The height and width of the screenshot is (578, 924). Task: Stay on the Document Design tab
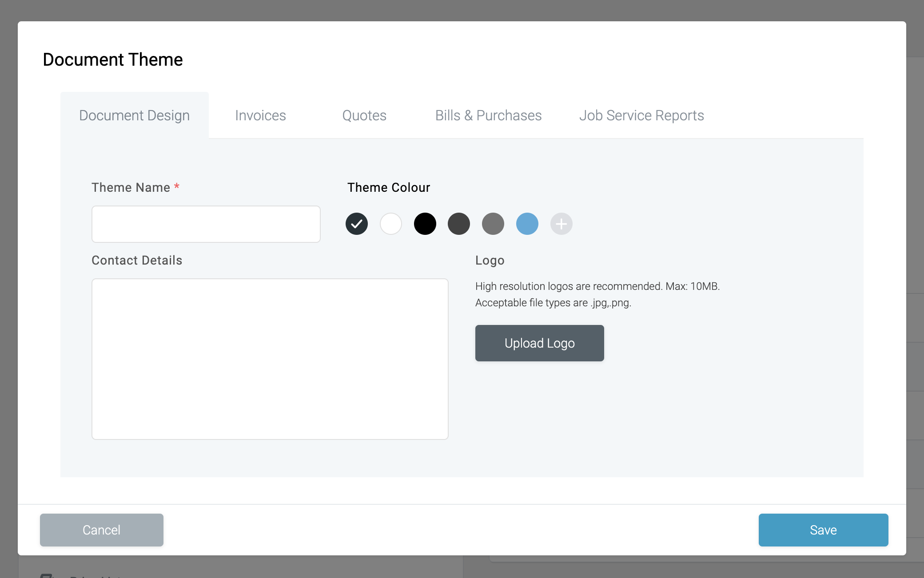click(134, 115)
